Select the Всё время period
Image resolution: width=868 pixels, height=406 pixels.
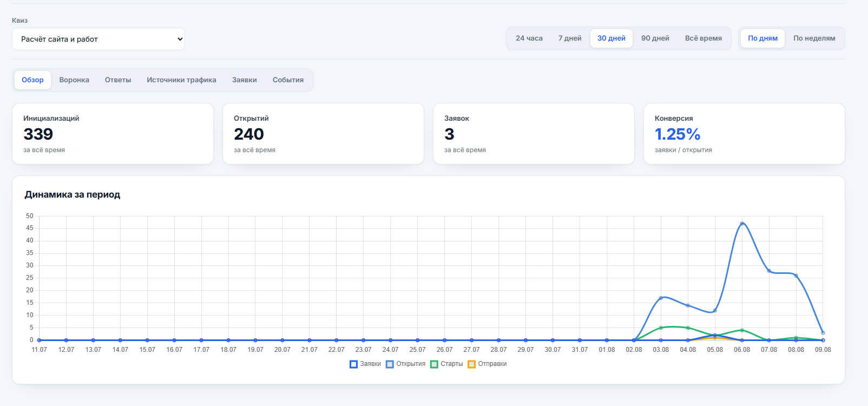(703, 38)
